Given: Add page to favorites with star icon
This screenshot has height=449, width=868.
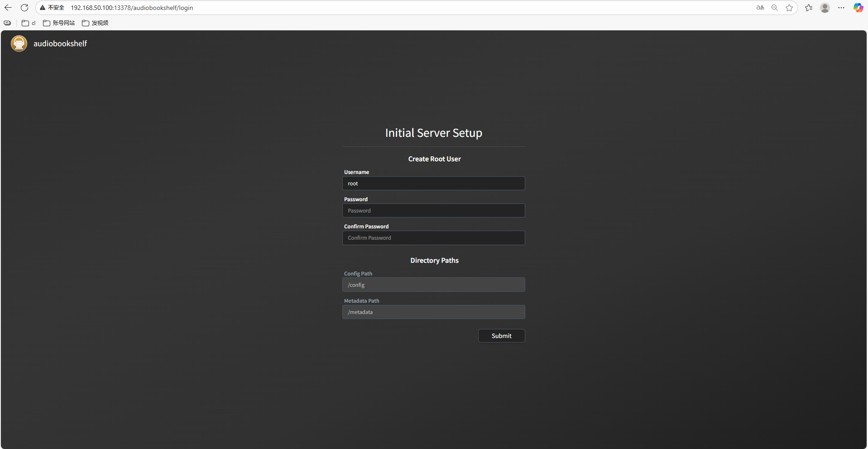Looking at the screenshot, I should 789,8.
